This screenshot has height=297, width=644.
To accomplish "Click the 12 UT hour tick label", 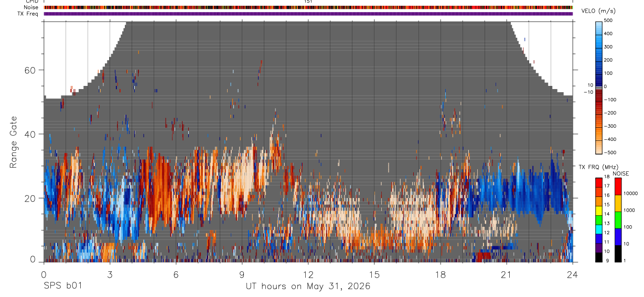I will coord(308,274).
